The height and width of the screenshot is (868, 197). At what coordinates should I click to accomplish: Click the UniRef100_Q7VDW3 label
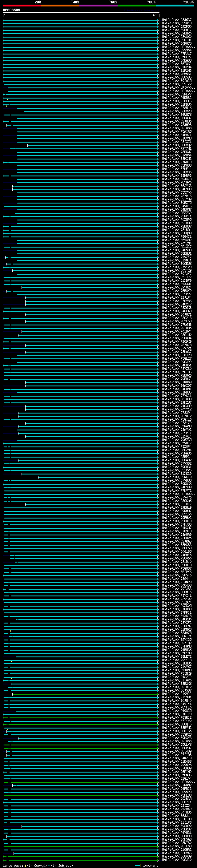(177, 481)
